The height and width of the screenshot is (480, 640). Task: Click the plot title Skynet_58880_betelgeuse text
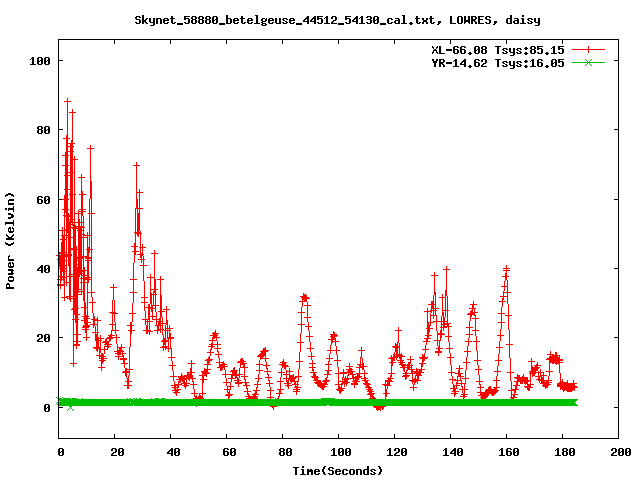pos(337,20)
